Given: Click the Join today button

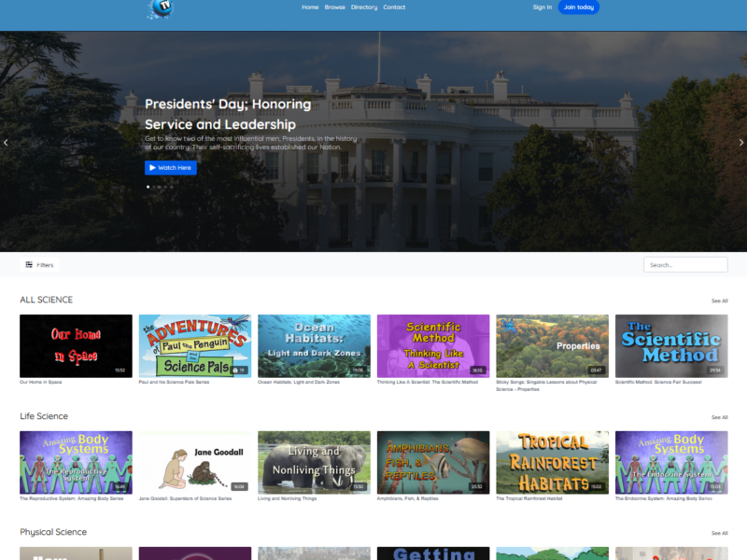Looking at the screenshot, I should pyautogui.click(x=579, y=7).
